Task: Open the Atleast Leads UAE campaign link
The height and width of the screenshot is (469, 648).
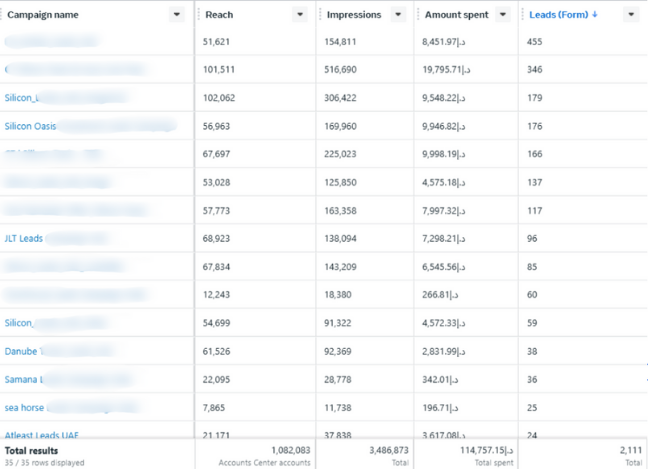Action: (x=41, y=435)
